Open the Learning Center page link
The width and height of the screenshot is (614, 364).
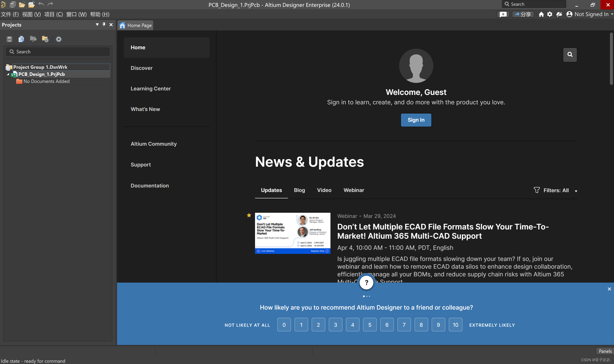(151, 88)
